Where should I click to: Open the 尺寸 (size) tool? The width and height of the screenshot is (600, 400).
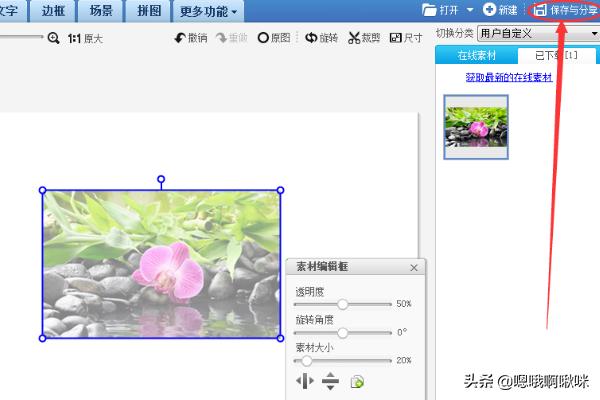tap(406, 38)
